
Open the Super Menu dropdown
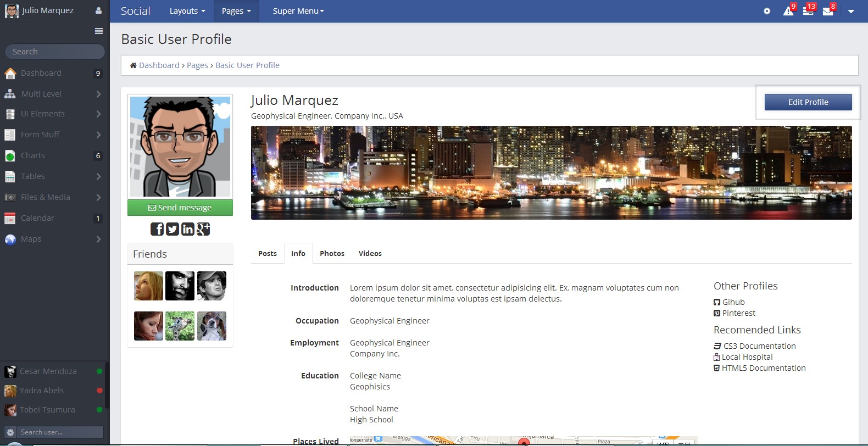point(298,11)
